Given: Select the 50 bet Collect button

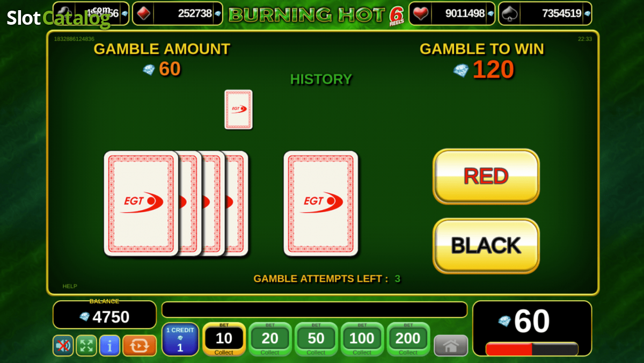Looking at the screenshot, I should (316, 339).
